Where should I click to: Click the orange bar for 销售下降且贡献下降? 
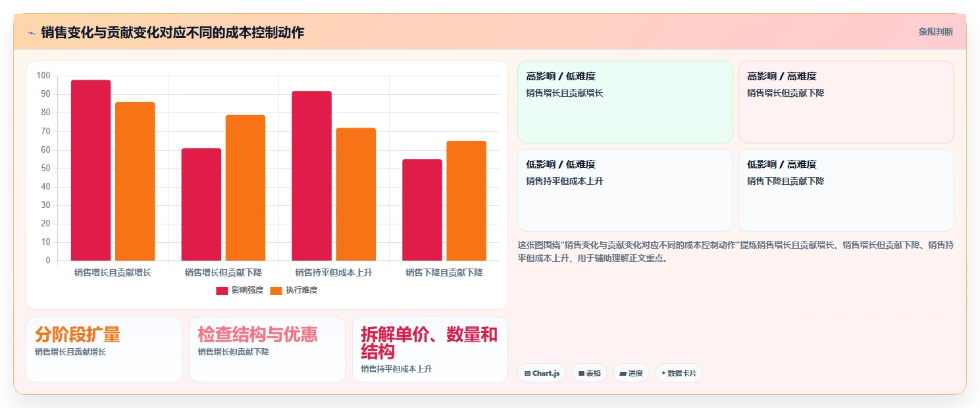467,201
